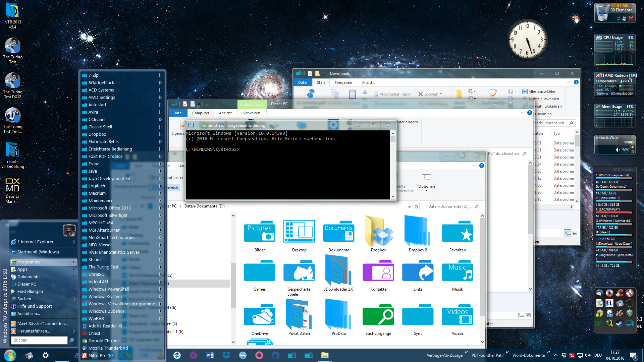Switch Downloads window to large icons view
The width and height of the screenshot is (644, 362).
(575, 233)
